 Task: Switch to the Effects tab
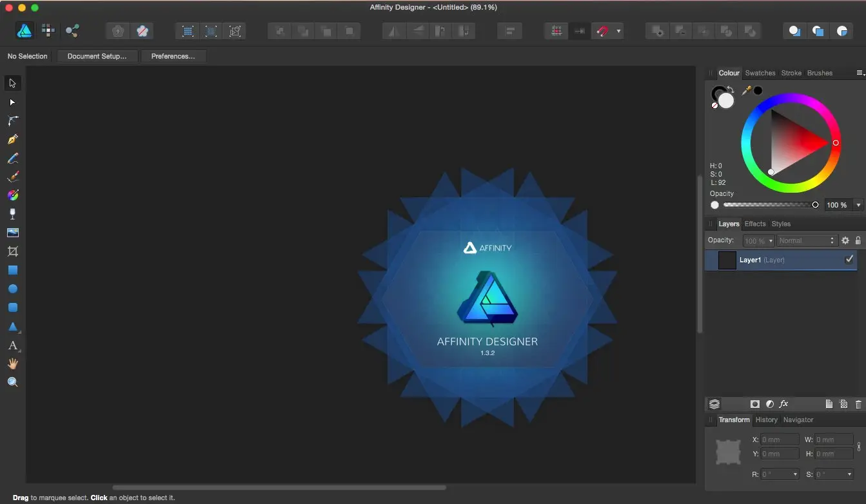pos(755,224)
